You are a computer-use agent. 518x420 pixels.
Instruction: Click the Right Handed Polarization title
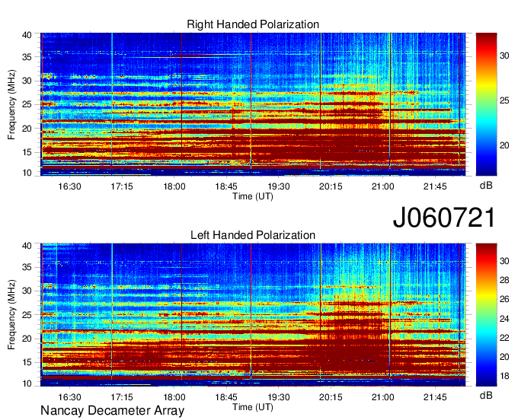[x=253, y=24]
